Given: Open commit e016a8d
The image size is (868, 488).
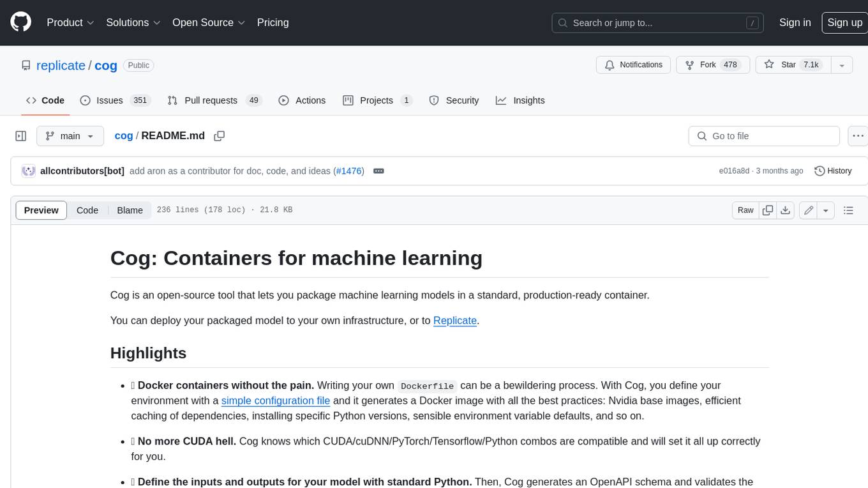Looking at the screenshot, I should [735, 171].
